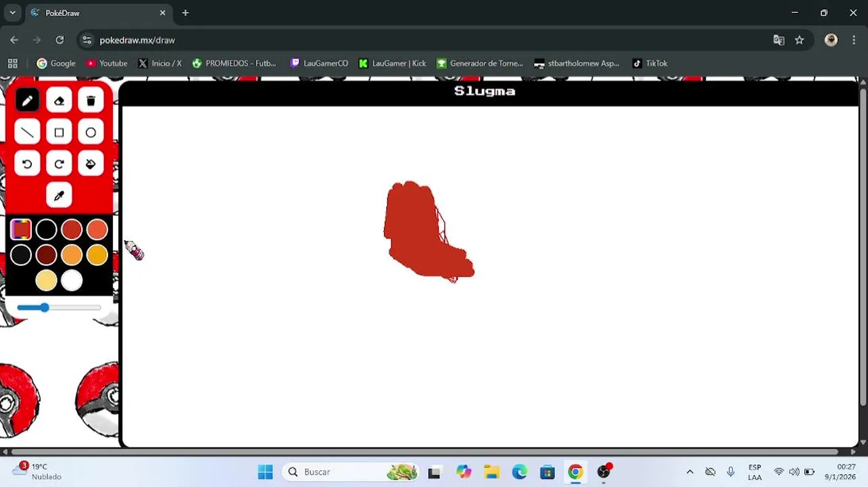Open OBS Studio from the taskbar
Screen dimensions: 868x487
tap(604, 472)
